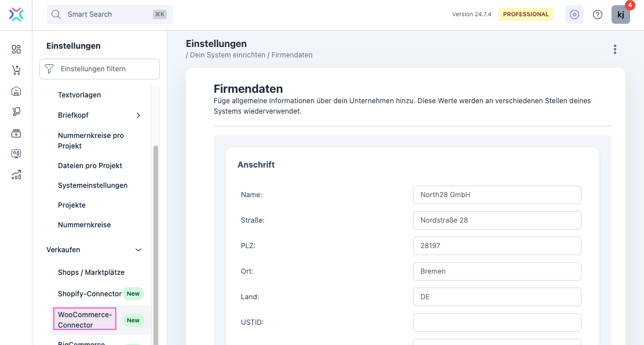
Task: Click the Smart Search box
Action: [110, 14]
